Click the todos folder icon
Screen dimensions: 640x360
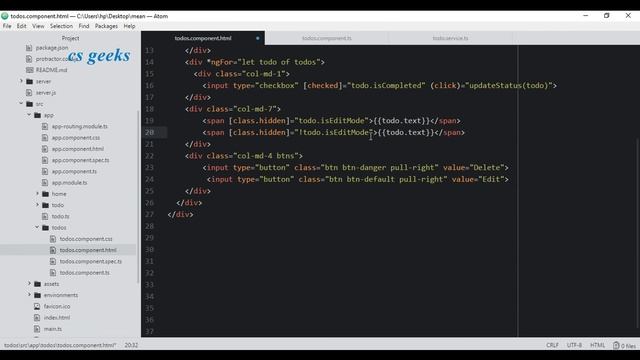(x=45, y=228)
